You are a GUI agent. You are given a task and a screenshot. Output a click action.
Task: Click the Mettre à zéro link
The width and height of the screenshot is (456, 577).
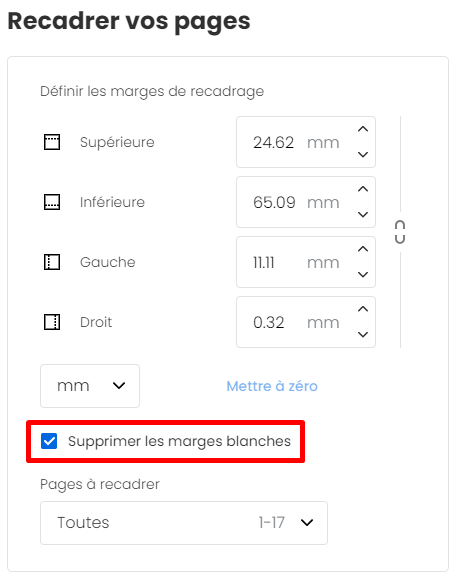(x=272, y=386)
